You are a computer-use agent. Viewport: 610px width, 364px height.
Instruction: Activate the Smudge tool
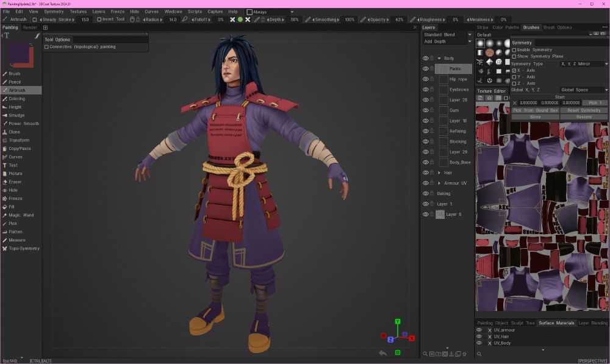tap(16, 115)
